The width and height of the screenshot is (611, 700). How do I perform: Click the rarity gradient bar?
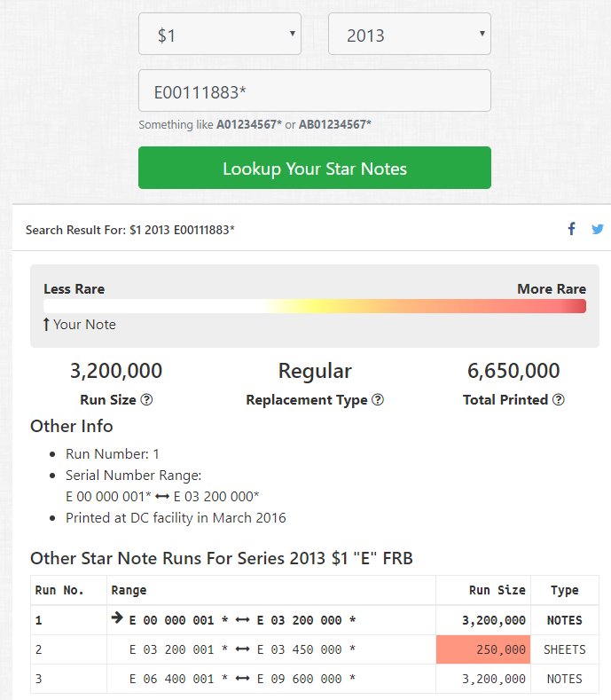(x=315, y=306)
